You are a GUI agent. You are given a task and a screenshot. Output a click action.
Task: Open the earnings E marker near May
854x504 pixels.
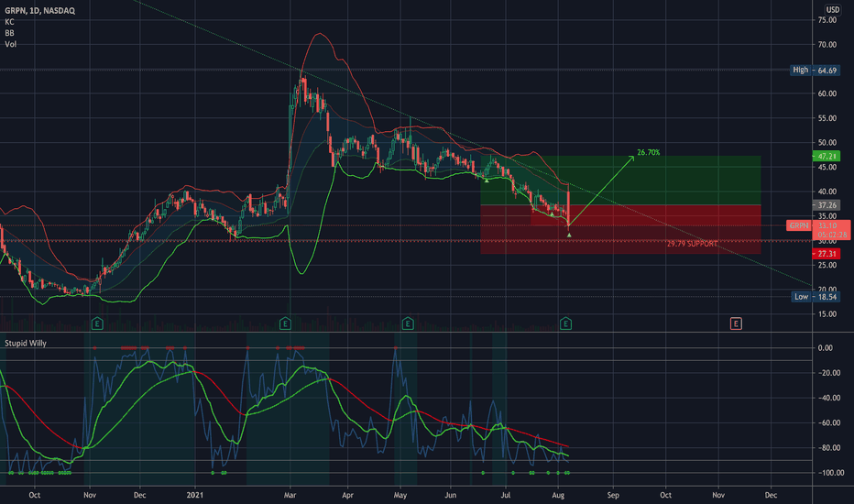coord(408,324)
